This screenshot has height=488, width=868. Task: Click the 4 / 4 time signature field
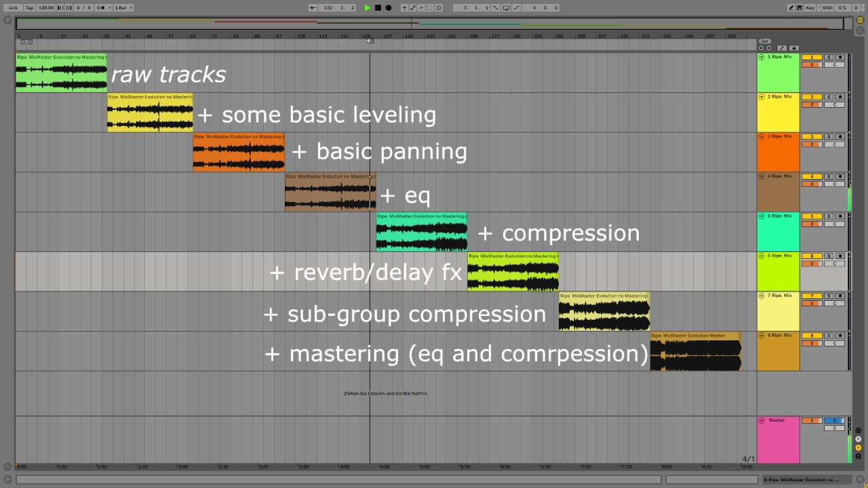click(83, 7)
